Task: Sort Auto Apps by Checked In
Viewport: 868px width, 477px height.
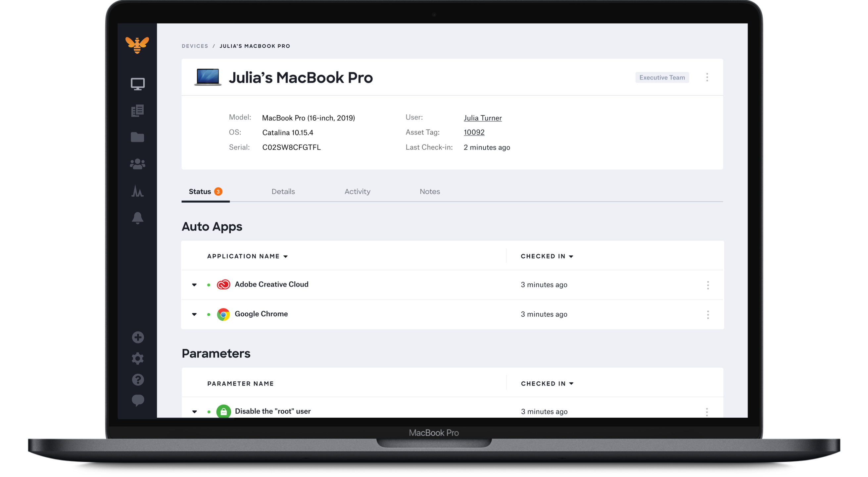Action: pyautogui.click(x=547, y=256)
